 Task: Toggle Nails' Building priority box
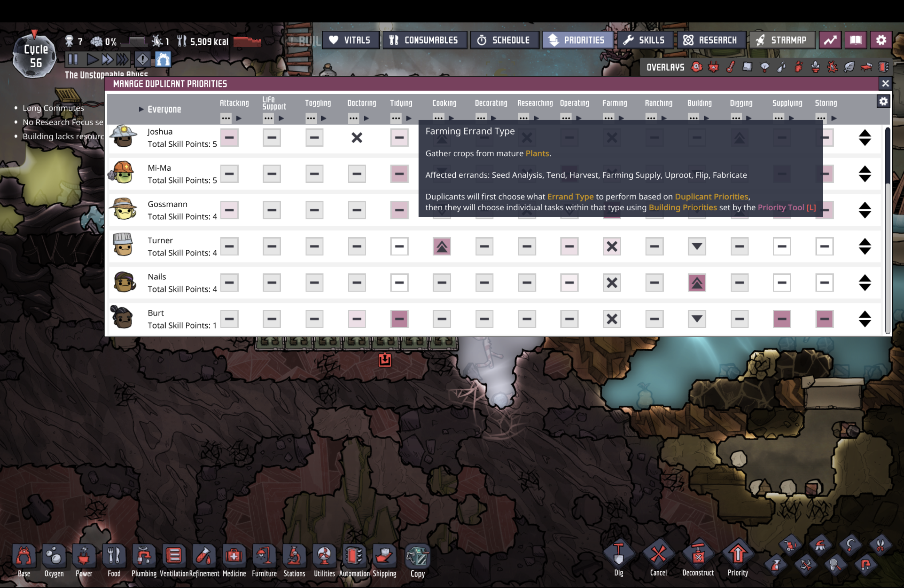tap(697, 283)
